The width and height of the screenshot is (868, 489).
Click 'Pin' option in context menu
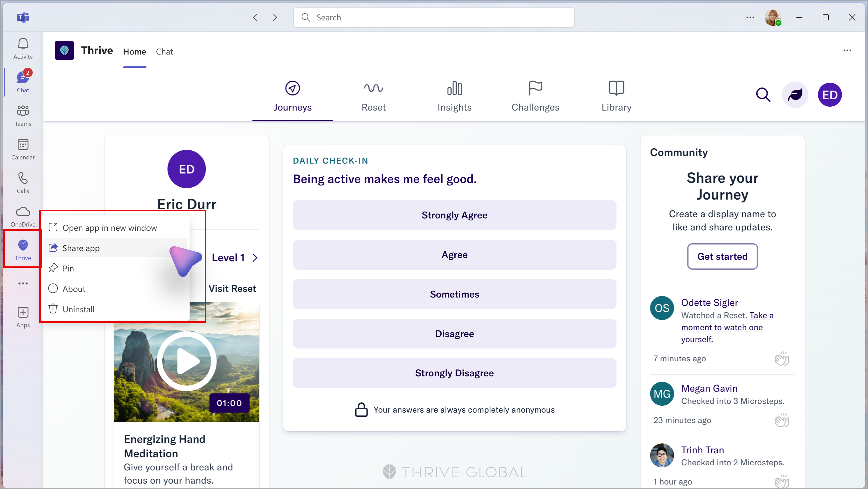pos(69,268)
